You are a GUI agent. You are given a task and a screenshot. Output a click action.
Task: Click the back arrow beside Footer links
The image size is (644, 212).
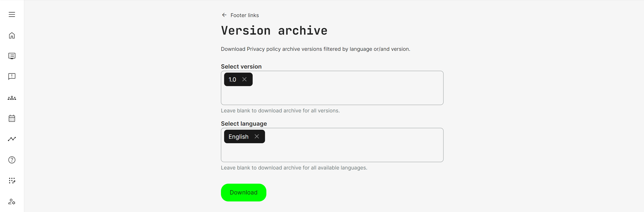coord(224,15)
